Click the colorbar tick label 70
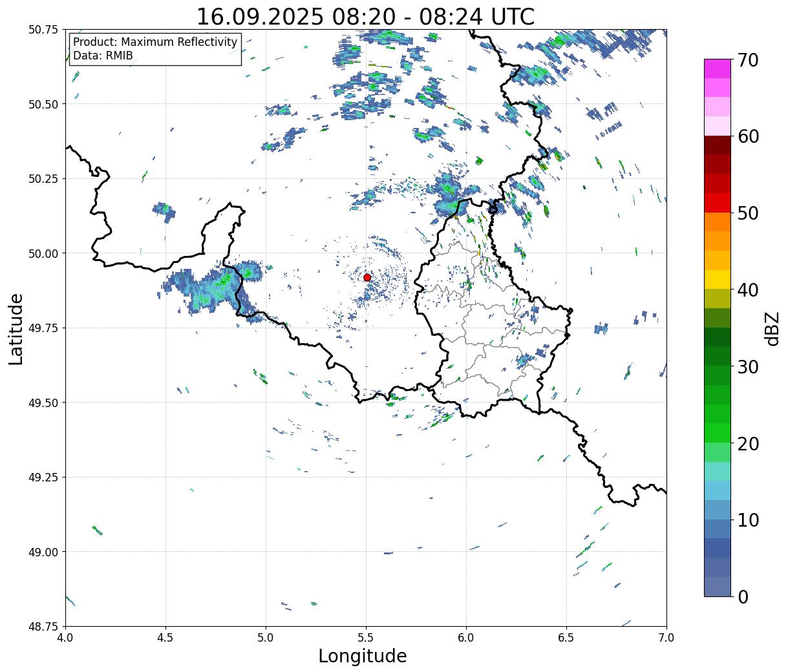 [x=748, y=60]
